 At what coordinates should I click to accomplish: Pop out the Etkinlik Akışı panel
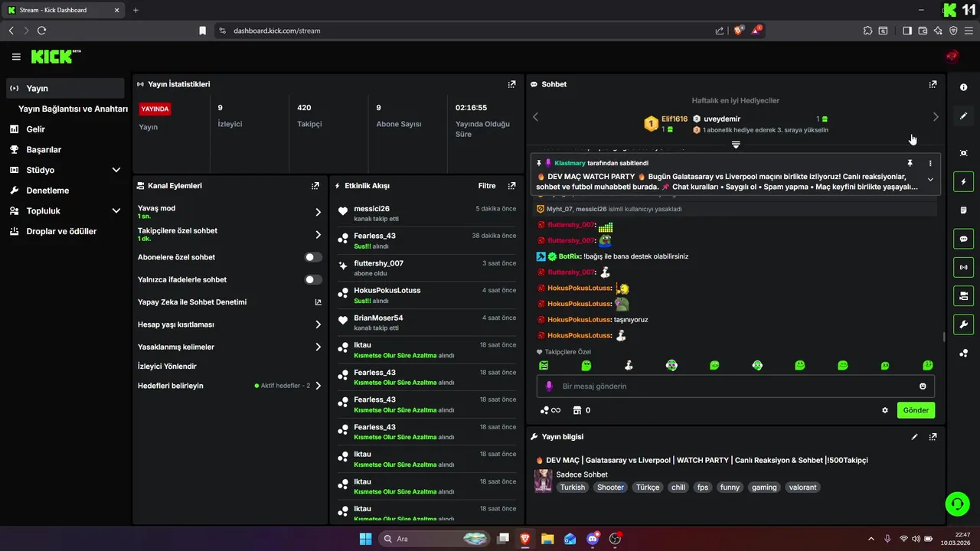[x=511, y=185]
